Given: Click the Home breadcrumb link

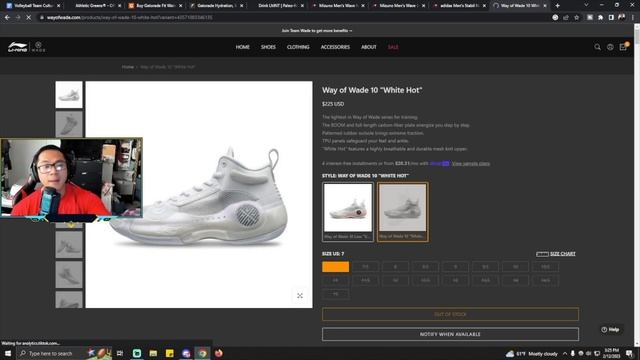Looking at the screenshot, I should tap(128, 67).
